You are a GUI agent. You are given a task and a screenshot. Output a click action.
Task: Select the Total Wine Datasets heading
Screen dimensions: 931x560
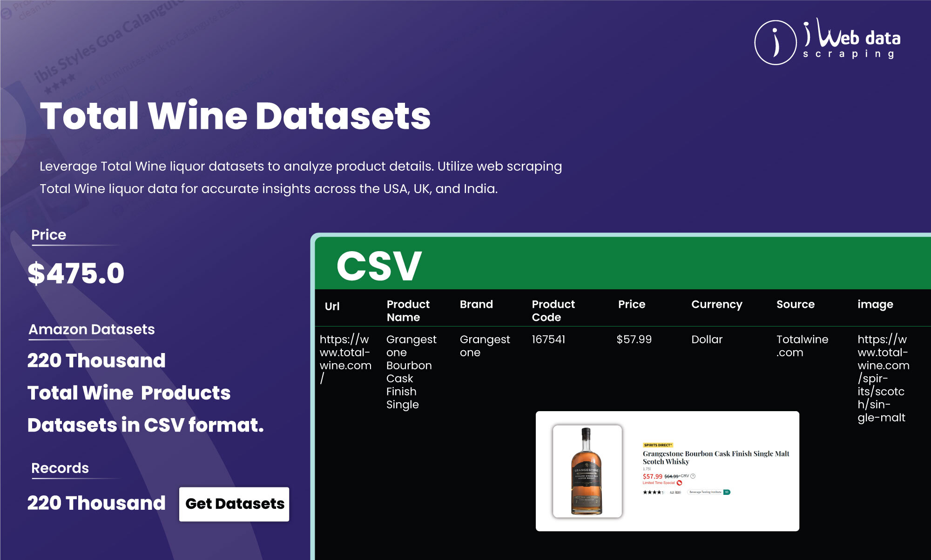tap(235, 116)
